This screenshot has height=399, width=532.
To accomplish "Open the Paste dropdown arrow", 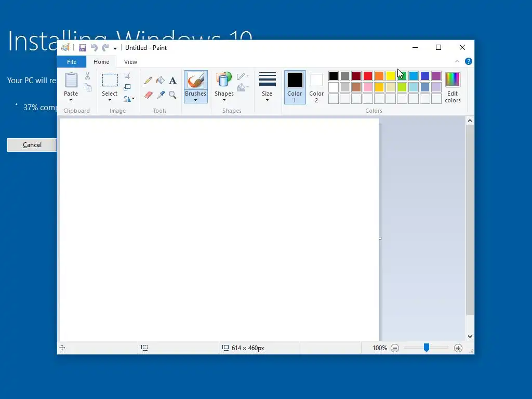I will (71, 100).
